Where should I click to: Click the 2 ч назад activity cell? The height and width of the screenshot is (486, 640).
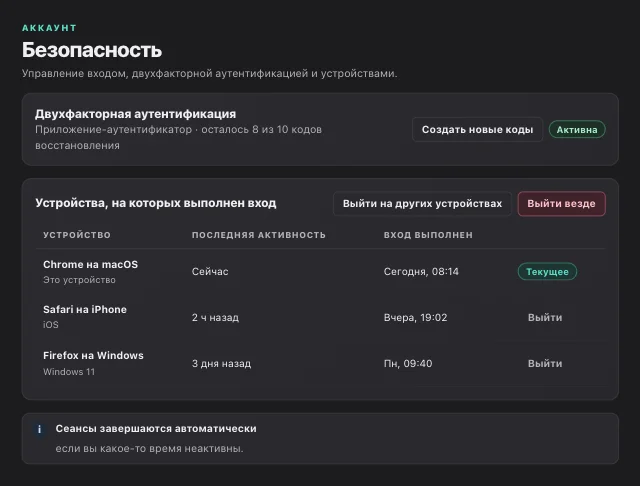click(215, 317)
